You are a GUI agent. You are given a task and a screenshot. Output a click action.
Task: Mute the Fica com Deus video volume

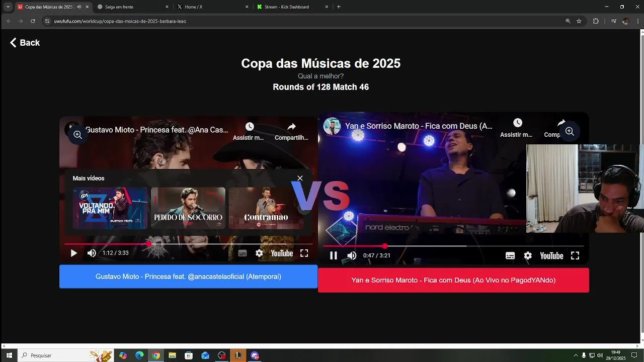(352, 255)
